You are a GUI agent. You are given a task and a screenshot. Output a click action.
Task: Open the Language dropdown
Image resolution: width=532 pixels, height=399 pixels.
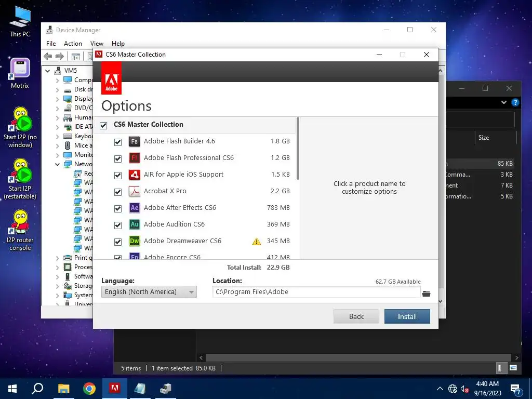[x=149, y=292]
